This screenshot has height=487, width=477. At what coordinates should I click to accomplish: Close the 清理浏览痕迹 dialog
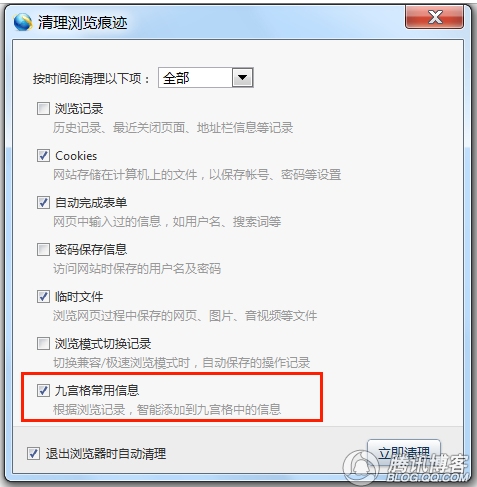pyautogui.click(x=434, y=17)
